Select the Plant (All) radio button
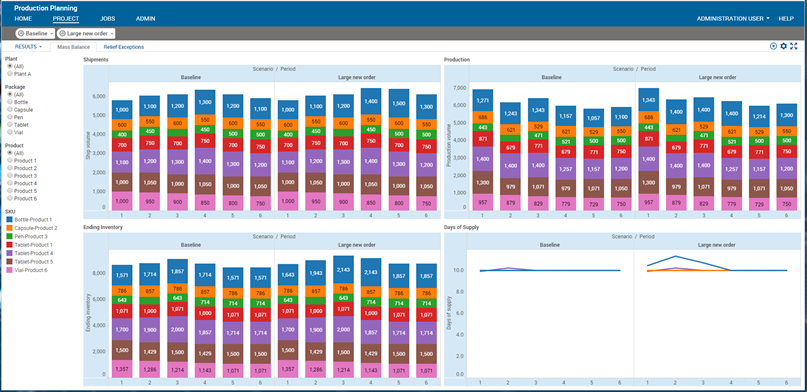The width and height of the screenshot is (807, 392). tap(10, 66)
